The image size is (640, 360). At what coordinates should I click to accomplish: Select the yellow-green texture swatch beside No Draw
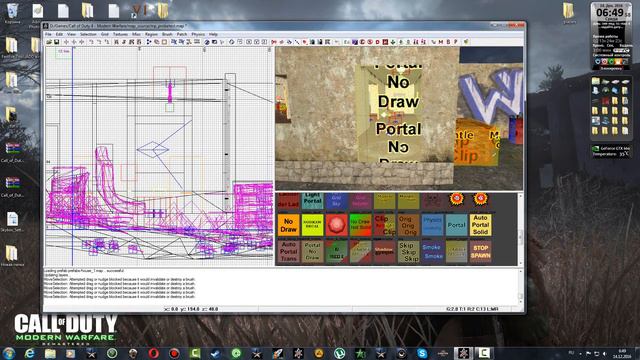coord(312,225)
